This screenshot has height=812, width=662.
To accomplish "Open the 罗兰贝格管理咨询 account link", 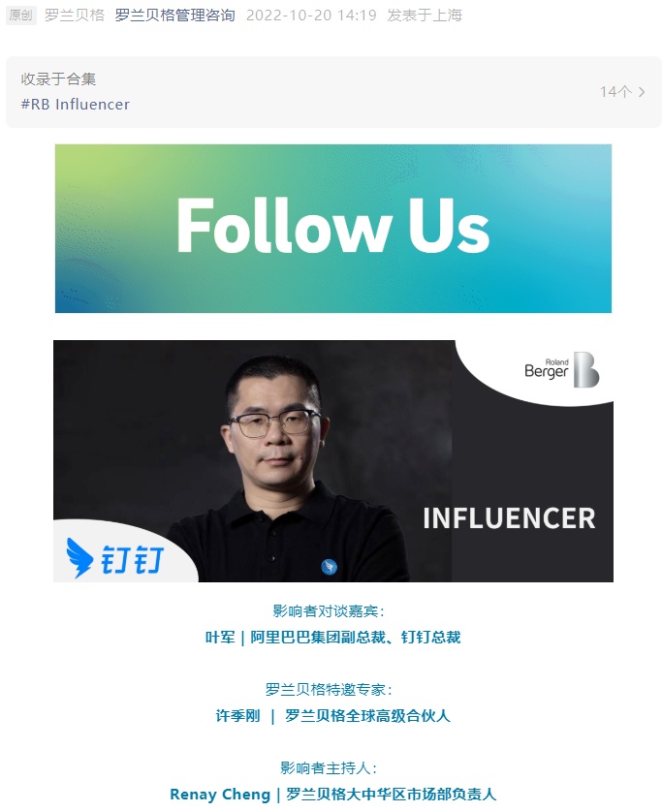I will pos(175,15).
